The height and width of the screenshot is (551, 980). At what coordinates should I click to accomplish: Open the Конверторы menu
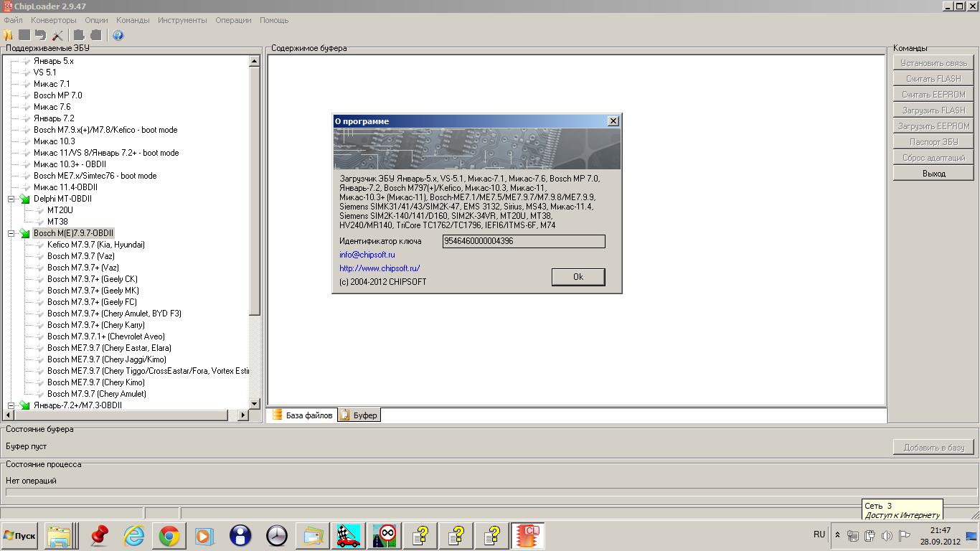click(x=54, y=20)
